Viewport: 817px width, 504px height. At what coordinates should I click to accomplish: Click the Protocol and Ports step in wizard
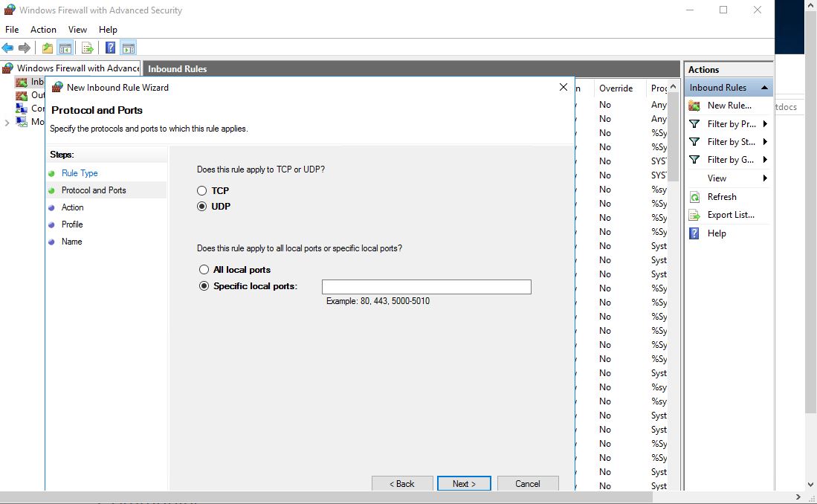pos(94,190)
